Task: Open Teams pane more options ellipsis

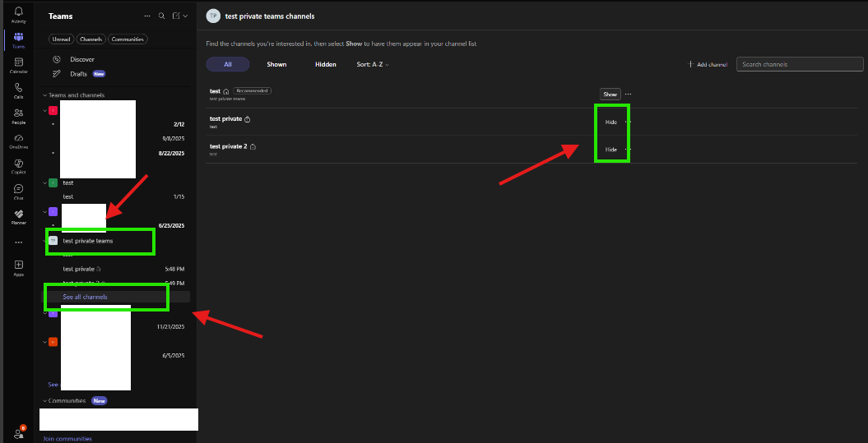Action: pyautogui.click(x=147, y=16)
